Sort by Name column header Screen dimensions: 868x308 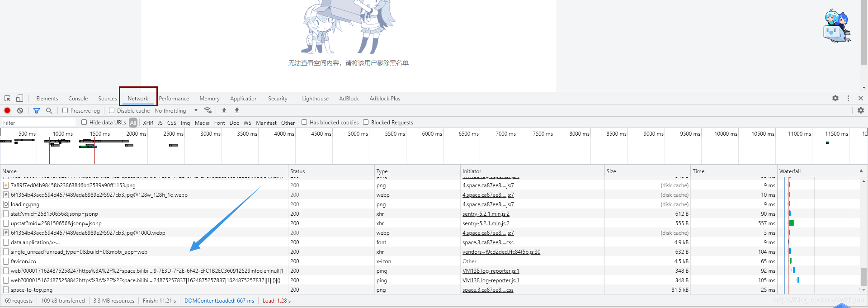click(144, 171)
